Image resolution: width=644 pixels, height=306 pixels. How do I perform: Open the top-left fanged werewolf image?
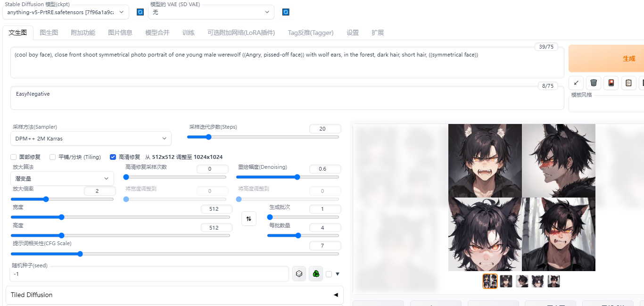pos(485,161)
